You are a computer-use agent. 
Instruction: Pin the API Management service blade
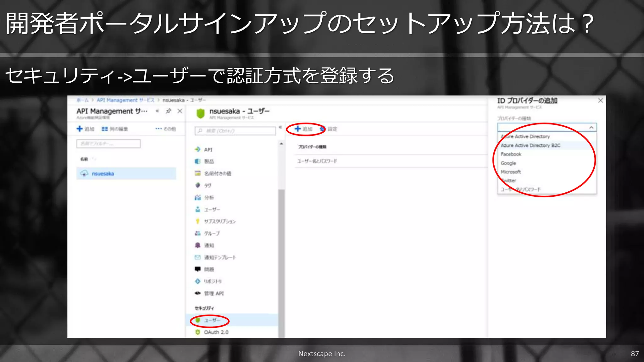(x=169, y=111)
